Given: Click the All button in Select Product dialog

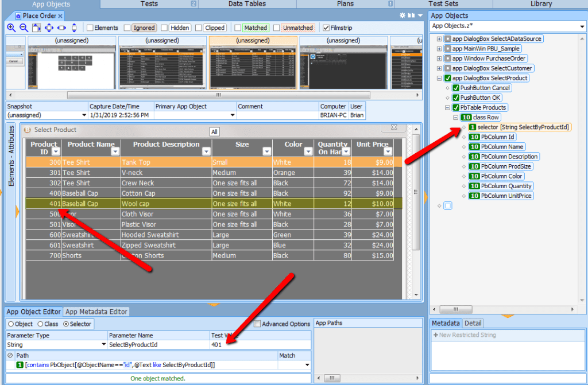Looking at the screenshot, I should pyautogui.click(x=214, y=131).
